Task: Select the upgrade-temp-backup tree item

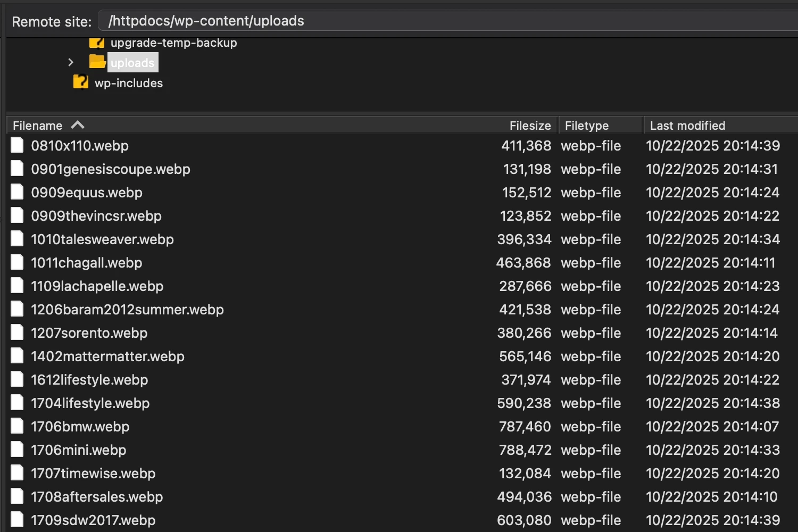Action: 173,43
